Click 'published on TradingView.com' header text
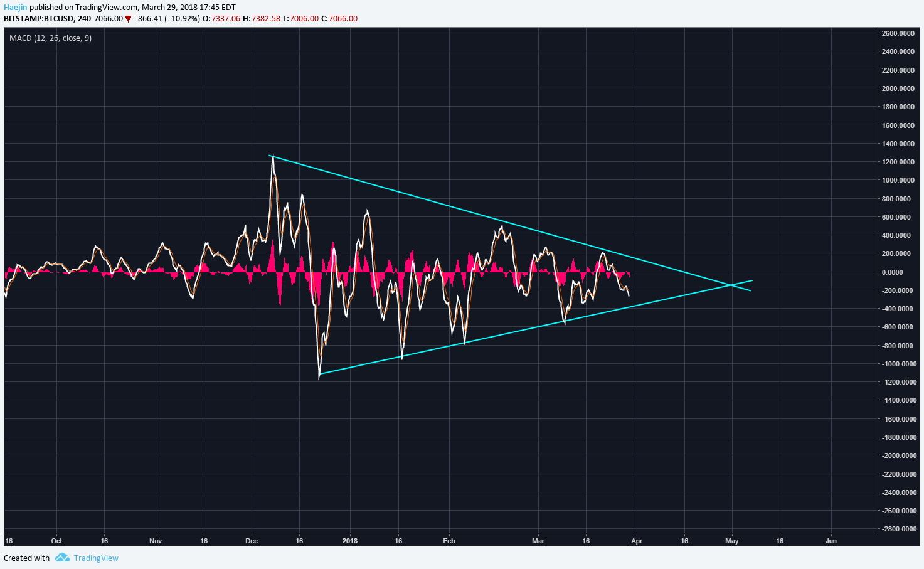Screen dimensions: 924x569 tap(84, 8)
